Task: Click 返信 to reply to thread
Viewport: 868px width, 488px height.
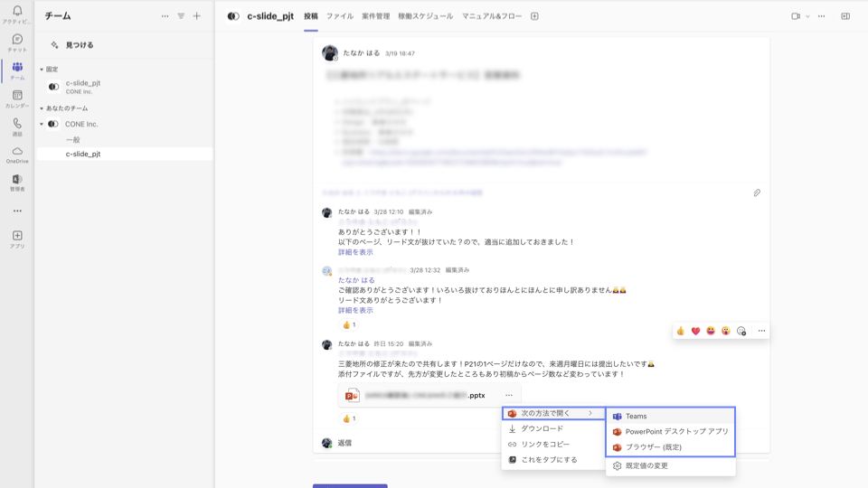Action: tap(344, 443)
